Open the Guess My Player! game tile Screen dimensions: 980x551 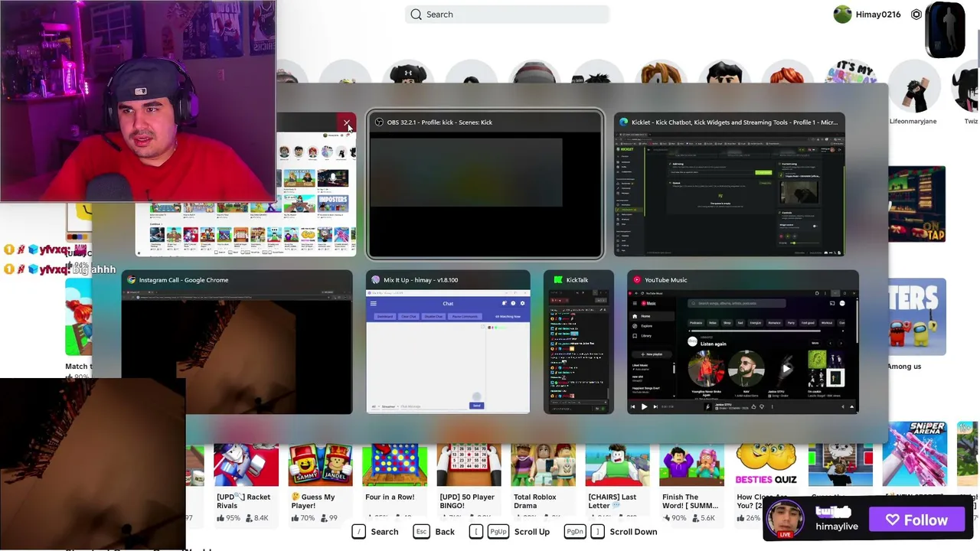pyautogui.click(x=320, y=484)
